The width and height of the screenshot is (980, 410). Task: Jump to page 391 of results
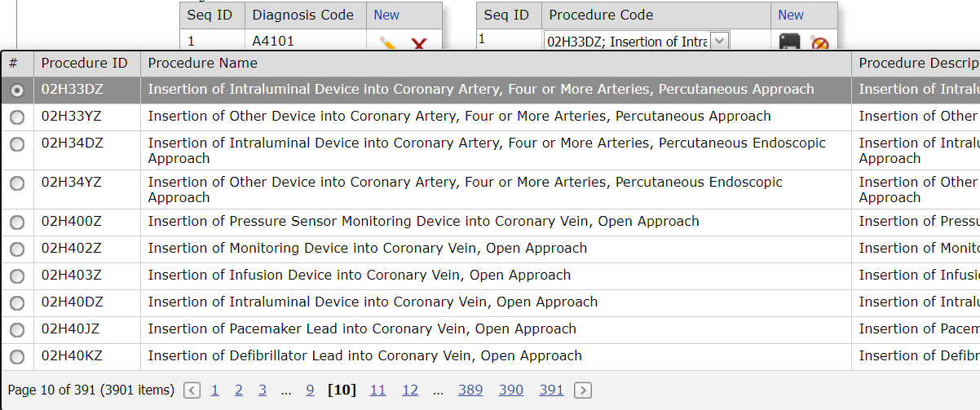coord(551,390)
